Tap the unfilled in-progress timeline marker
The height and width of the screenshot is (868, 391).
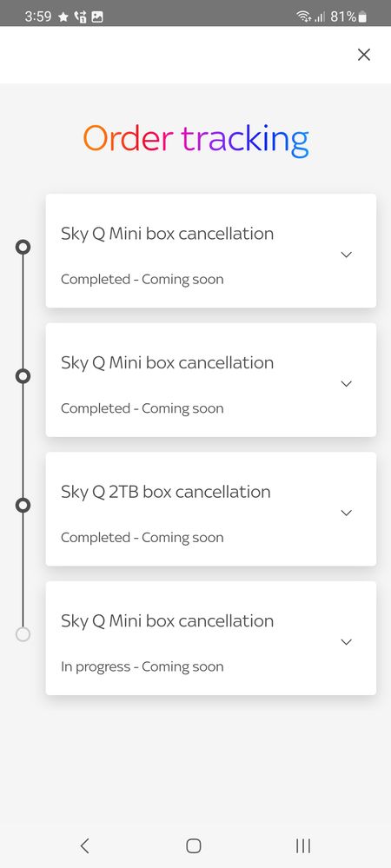pos(23,634)
